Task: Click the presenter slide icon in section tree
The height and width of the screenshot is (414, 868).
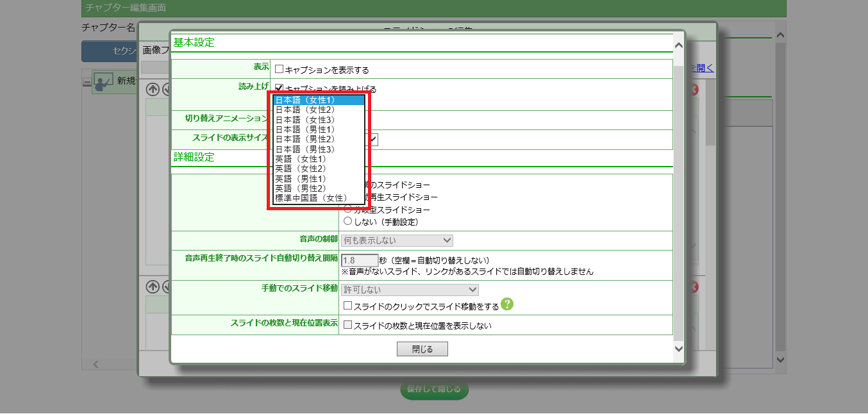Action: 103,81
